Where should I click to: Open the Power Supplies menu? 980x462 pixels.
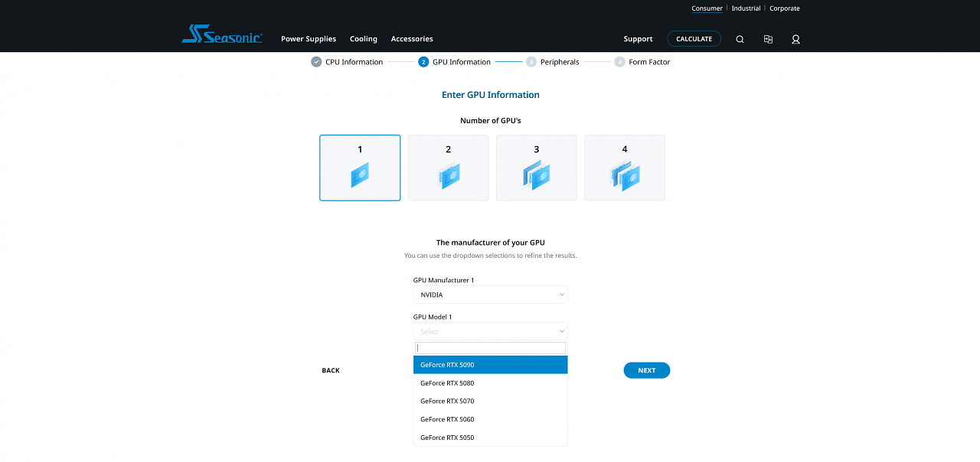[309, 39]
